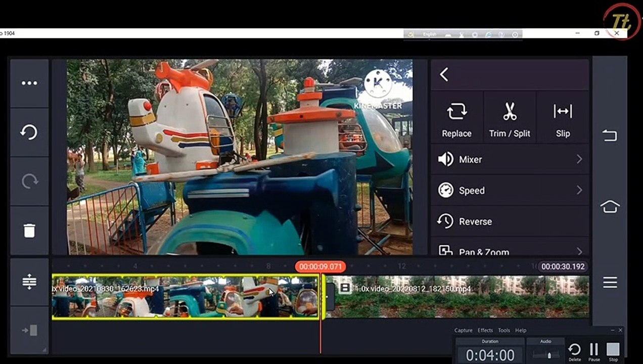
Task: Open the Trim / Split scissors tool
Action: click(510, 119)
